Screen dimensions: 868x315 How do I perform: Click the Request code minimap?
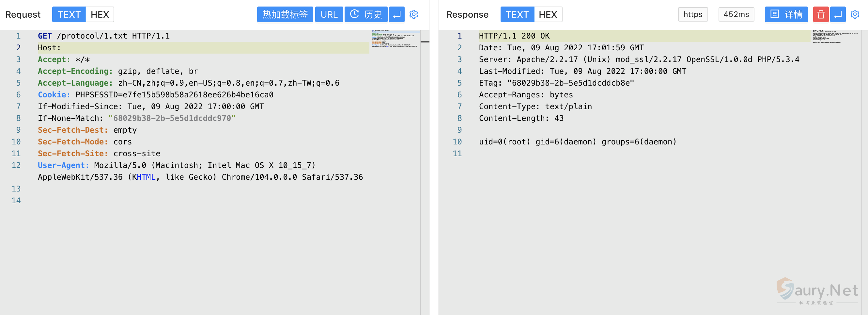[394, 39]
